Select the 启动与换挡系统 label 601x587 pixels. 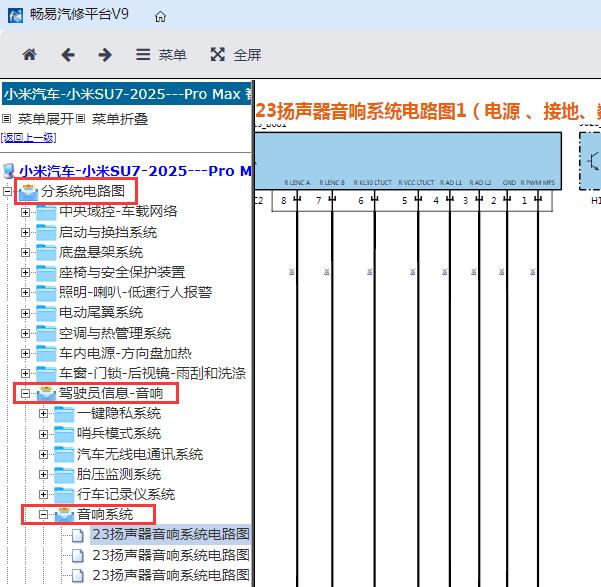point(108,232)
